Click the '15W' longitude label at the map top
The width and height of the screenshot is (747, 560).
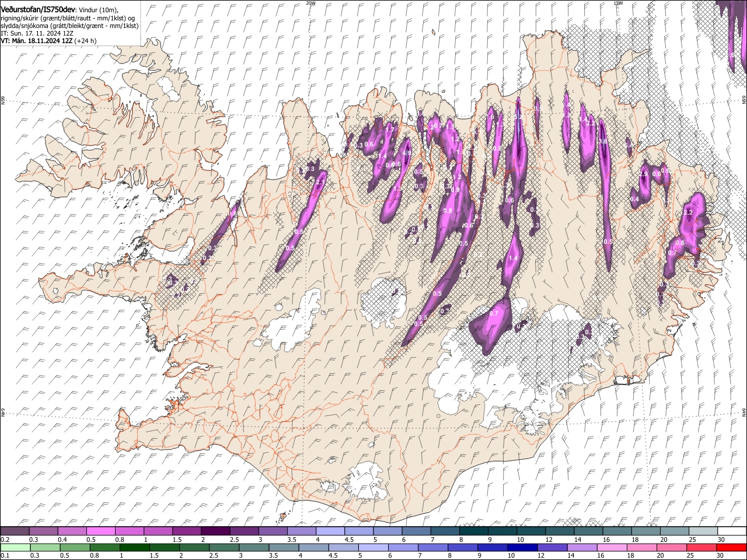[x=617, y=3]
